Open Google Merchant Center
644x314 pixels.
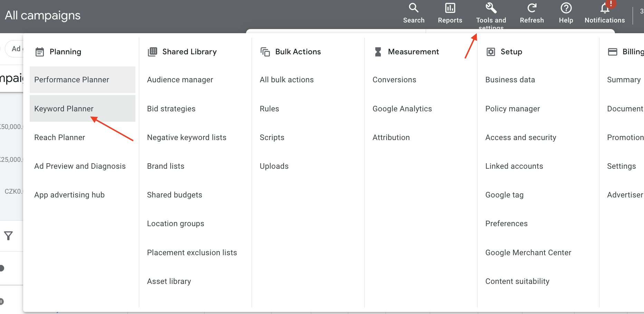(x=528, y=253)
